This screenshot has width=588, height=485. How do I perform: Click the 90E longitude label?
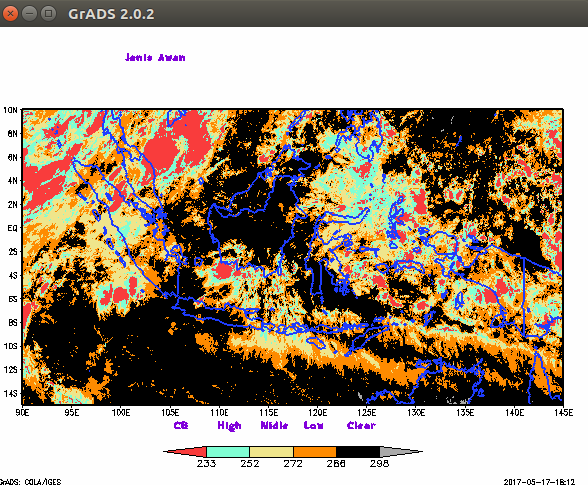point(22,413)
